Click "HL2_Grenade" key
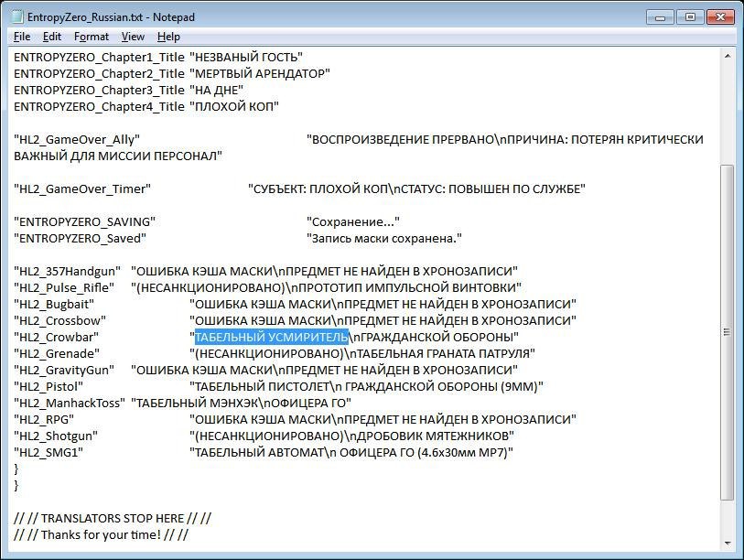This screenshot has height=560, width=744. click(x=57, y=353)
